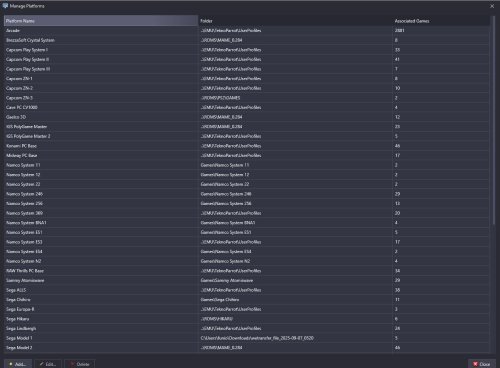Click the Games\Sammy Atomiswave folder cell
The width and height of the screenshot is (500, 368).
click(295, 281)
